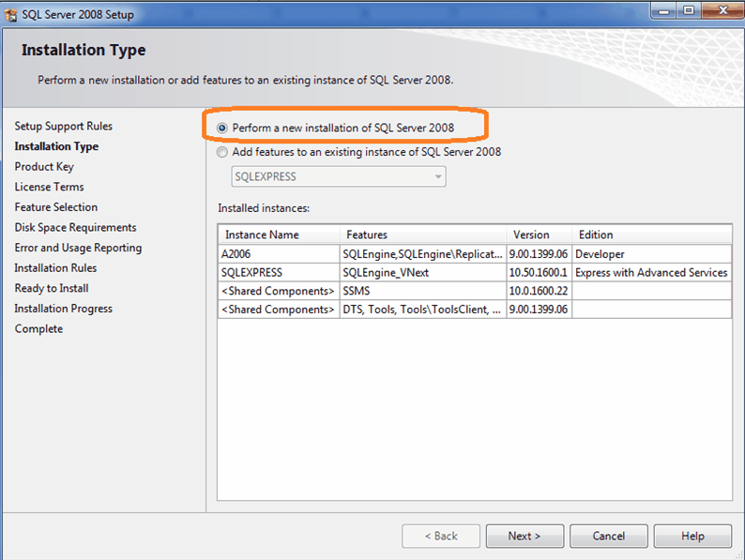
Task: Select Disk Space Requirements step
Action: [x=76, y=228]
